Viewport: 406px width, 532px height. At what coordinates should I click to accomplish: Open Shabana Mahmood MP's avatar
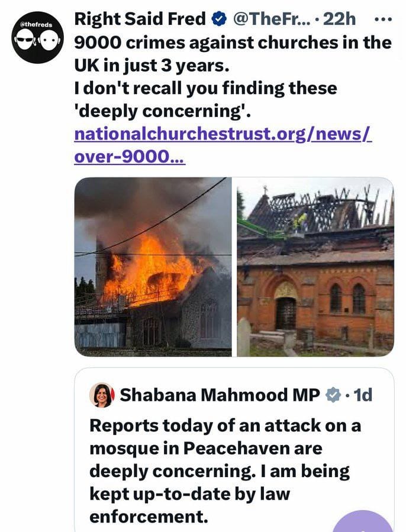click(x=102, y=395)
